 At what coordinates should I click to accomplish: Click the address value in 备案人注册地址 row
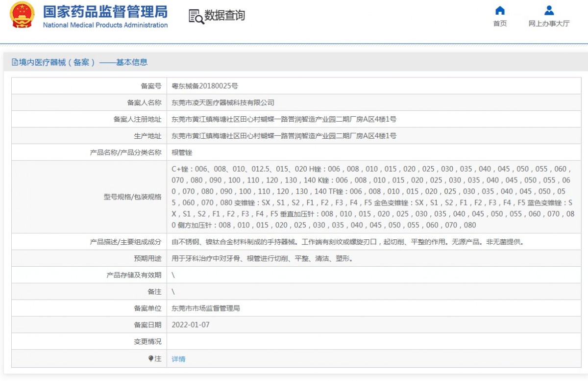(284, 119)
